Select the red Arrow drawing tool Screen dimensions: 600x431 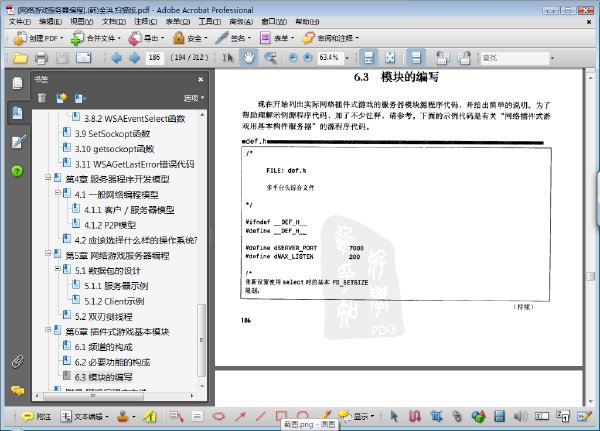tap(240, 416)
